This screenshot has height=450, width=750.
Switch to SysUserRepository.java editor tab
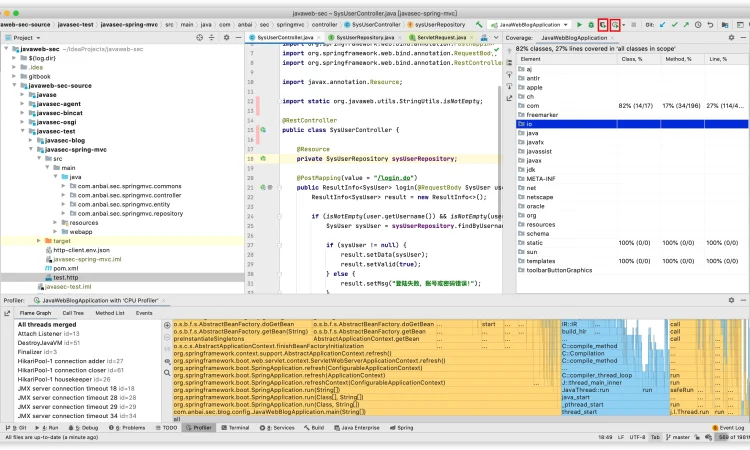(365, 37)
